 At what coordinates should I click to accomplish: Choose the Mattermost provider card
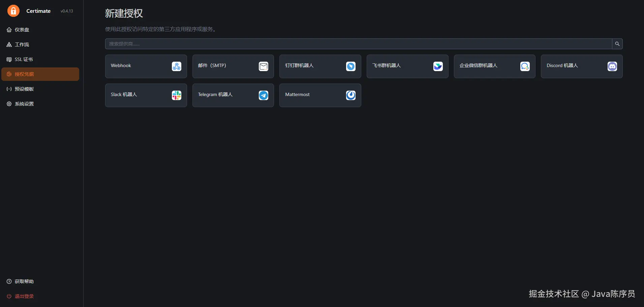point(320,95)
